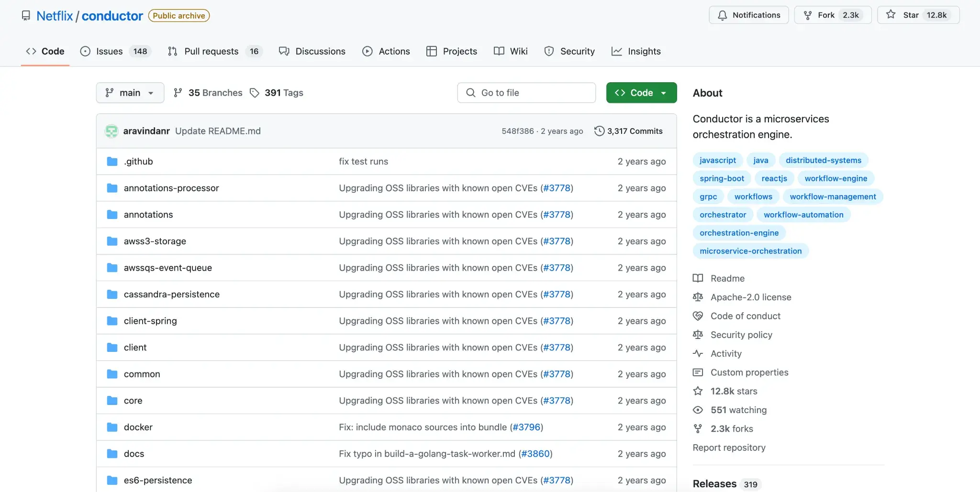Click the microservice-orchestration topic tag

(x=750, y=251)
